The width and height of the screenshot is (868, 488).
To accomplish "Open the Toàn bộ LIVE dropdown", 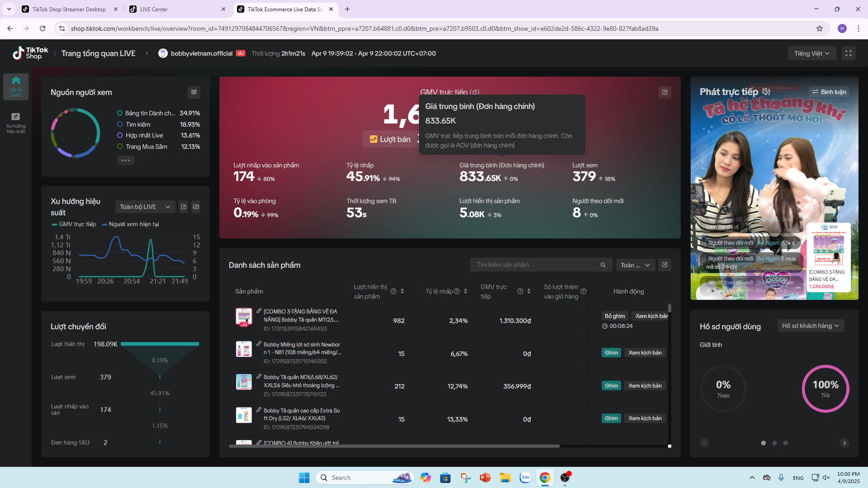I will point(145,207).
